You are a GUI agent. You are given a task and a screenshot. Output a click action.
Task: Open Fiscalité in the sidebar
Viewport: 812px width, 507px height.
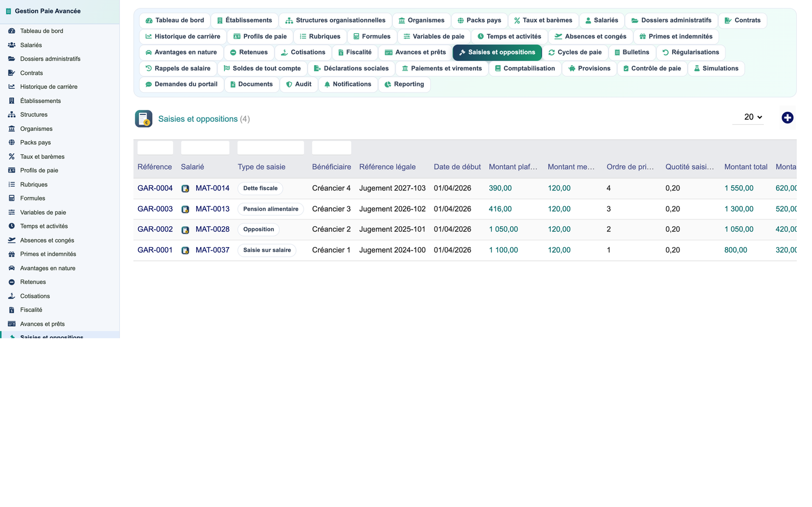pyautogui.click(x=60, y=310)
